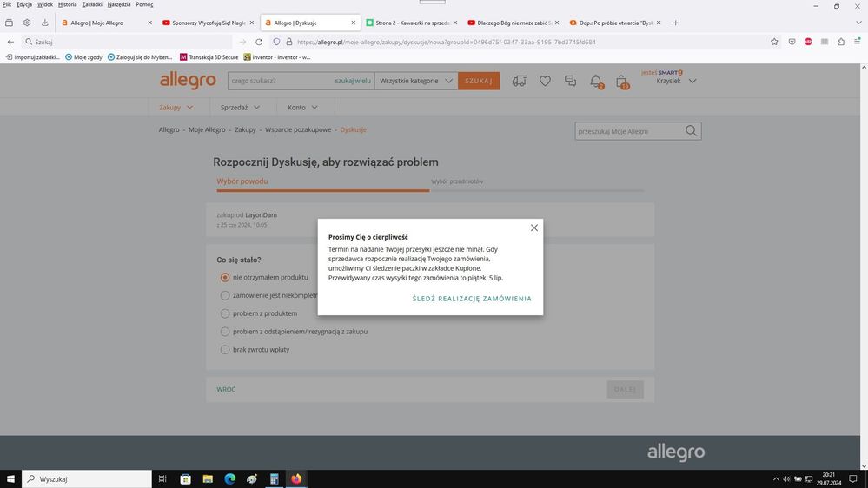868x488 pixels.
Task: Click the Allegro delivery truck icon
Action: (x=520, y=81)
